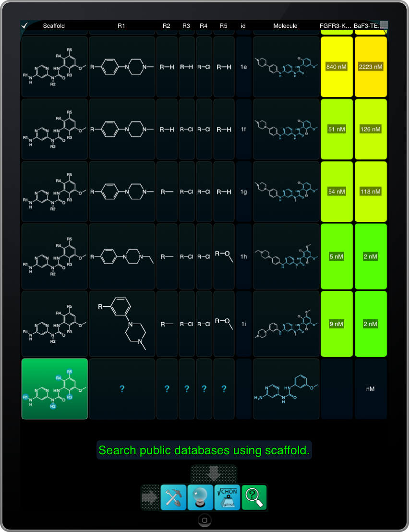Click the pickaxe and shovel mining tool
Screen dimensions: 409x532
coord(173,497)
